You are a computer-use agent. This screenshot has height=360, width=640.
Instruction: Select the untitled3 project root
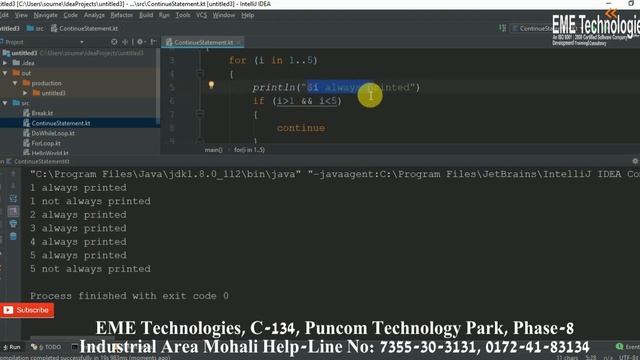(x=78, y=53)
